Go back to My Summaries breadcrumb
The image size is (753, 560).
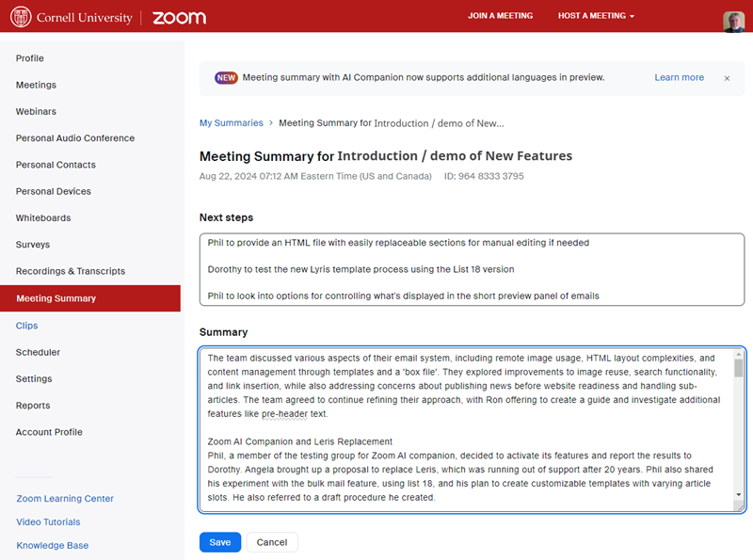[x=231, y=123]
